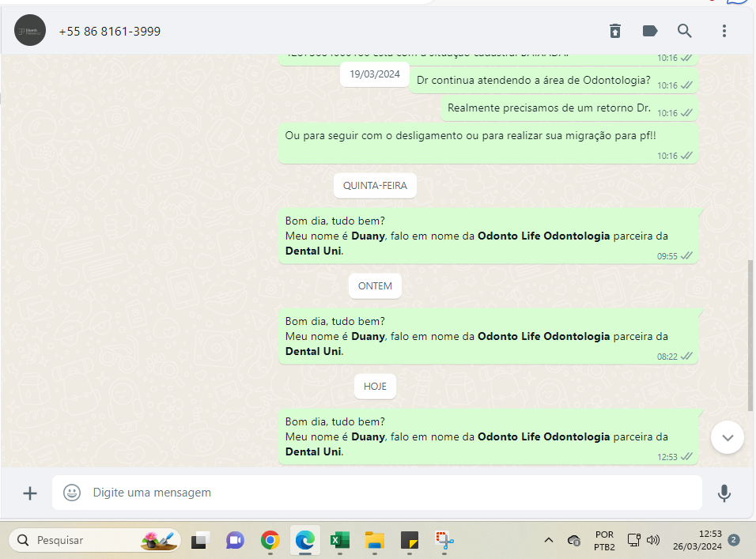This screenshot has width=756, height=559.
Task: Select message 'Realmente precisamos de um retorno Dr.'
Action: click(569, 108)
